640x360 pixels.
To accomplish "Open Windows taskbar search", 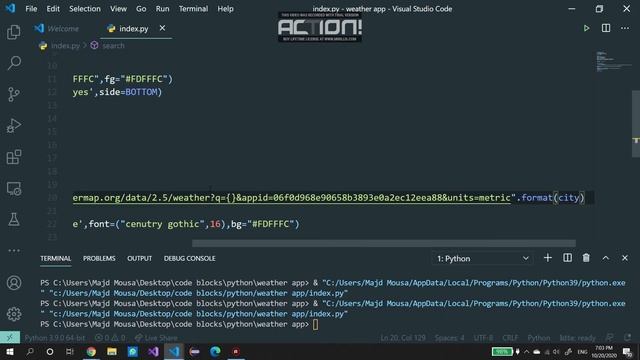I will (x=30, y=351).
